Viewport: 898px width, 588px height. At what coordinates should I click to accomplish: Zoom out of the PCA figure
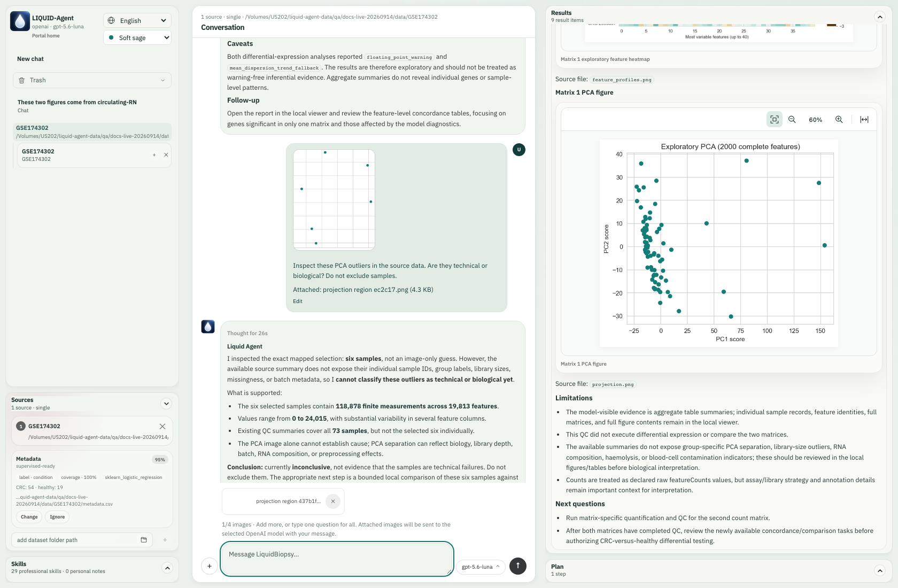tap(792, 120)
